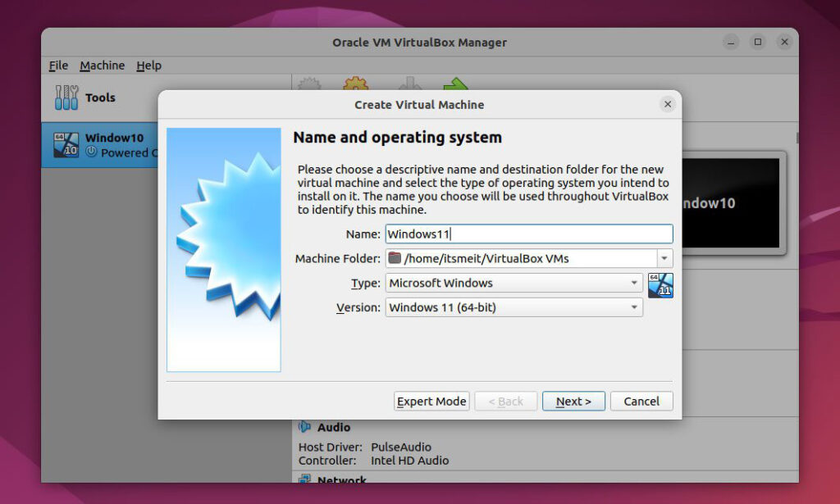Switch to Expert Mode
The width and height of the screenshot is (840, 504).
(431, 401)
